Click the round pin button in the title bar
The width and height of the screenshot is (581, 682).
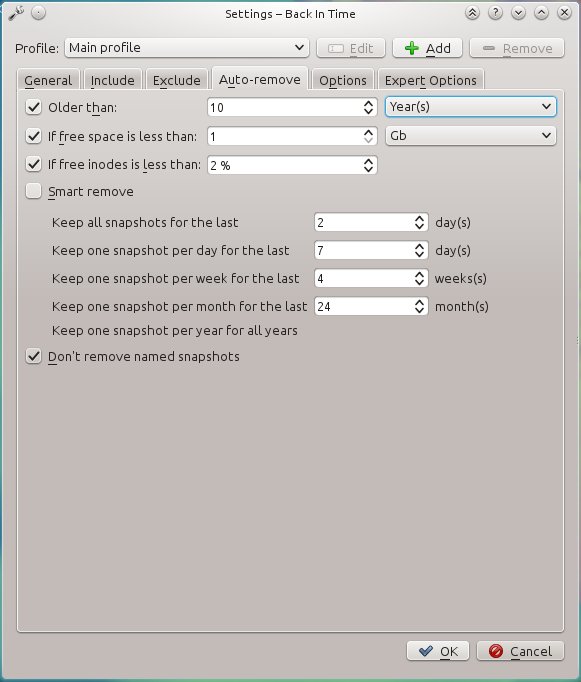(38, 13)
